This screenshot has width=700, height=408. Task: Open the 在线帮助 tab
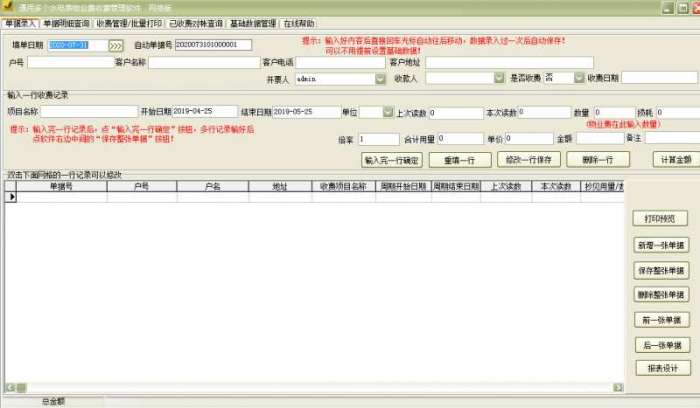pos(299,23)
